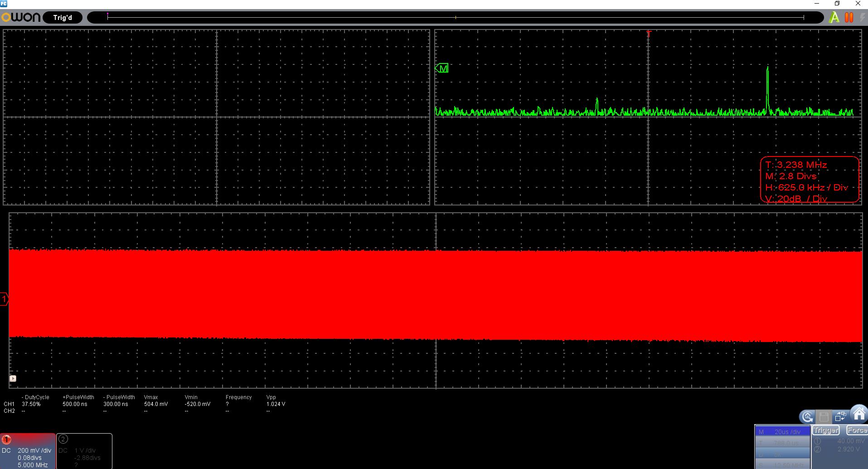Screen dimensions: 868x469
Task: Click the red T trigger position marker
Action: [649, 34]
